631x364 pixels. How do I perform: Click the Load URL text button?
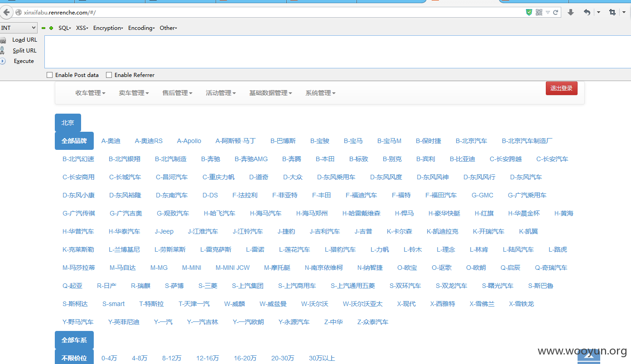point(25,40)
